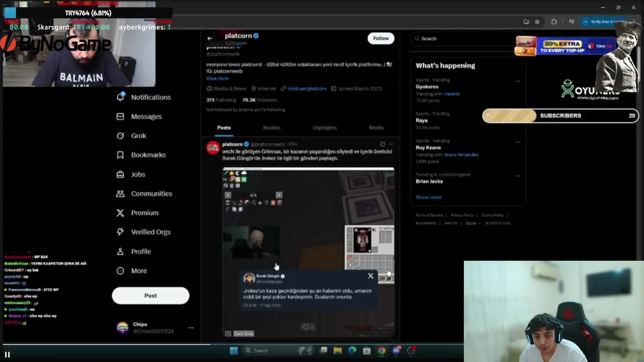Open Microsoft Edge from the taskbar
Viewport: 644px width, 362px height.
tap(352, 350)
